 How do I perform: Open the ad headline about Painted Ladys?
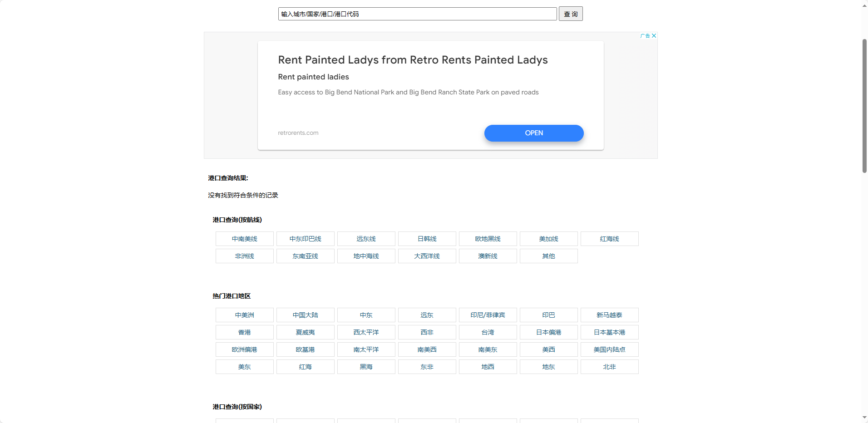pos(413,60)
